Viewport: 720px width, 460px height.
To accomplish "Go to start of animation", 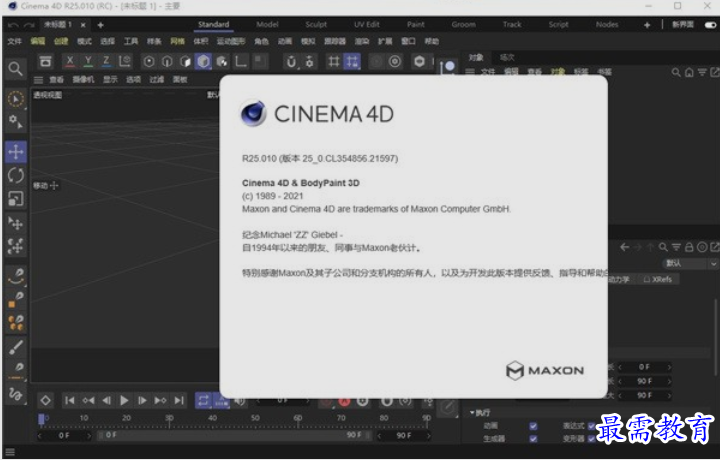I will point(70,400).
